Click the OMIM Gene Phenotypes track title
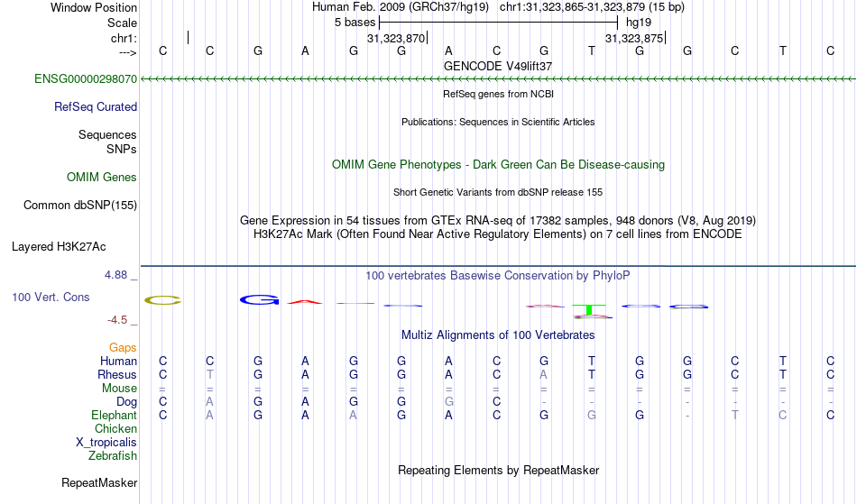This screenshot has width=857, height=504. pos(499,164)
